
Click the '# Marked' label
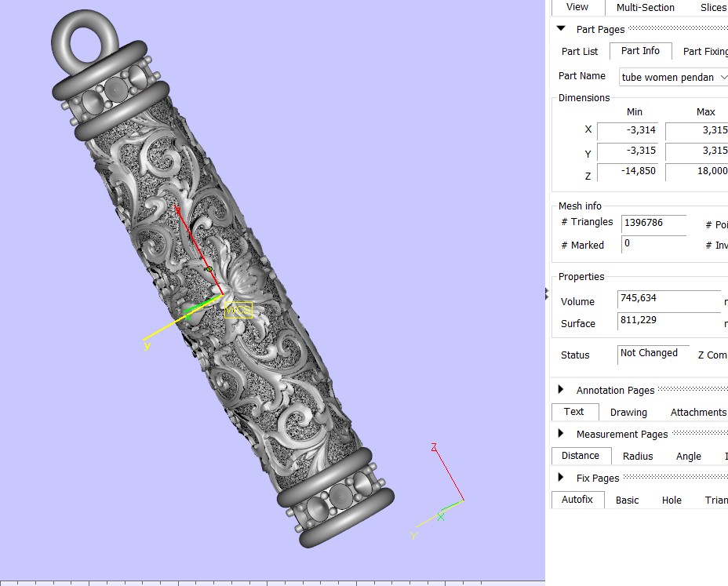tap(583, 246)
